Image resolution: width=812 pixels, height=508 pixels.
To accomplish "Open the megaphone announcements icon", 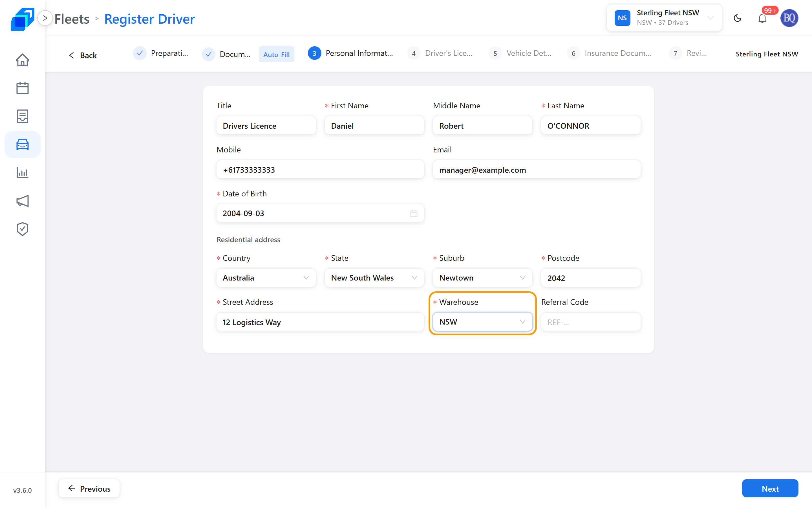I will (23, 201).
